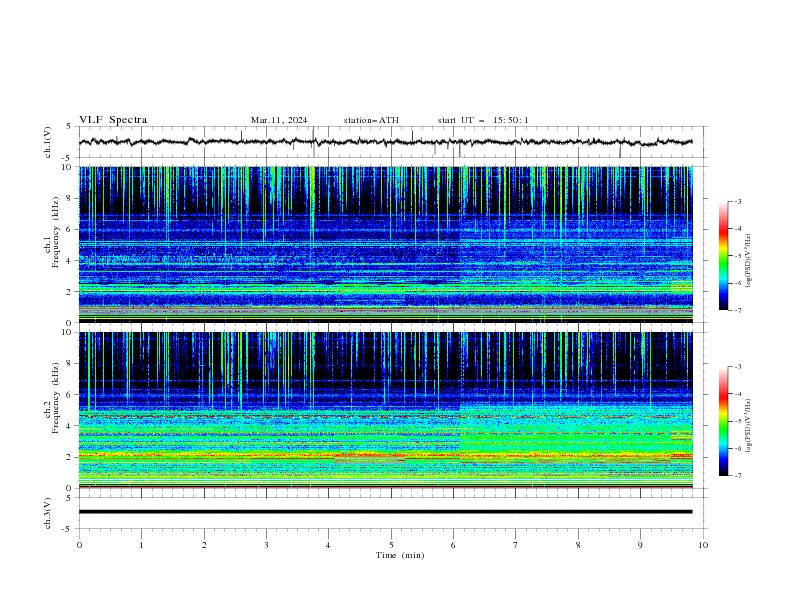Click time axis tick label "3"
Image resolution: width=792 pixels, height=612 pixels.
tap(266, 545)
